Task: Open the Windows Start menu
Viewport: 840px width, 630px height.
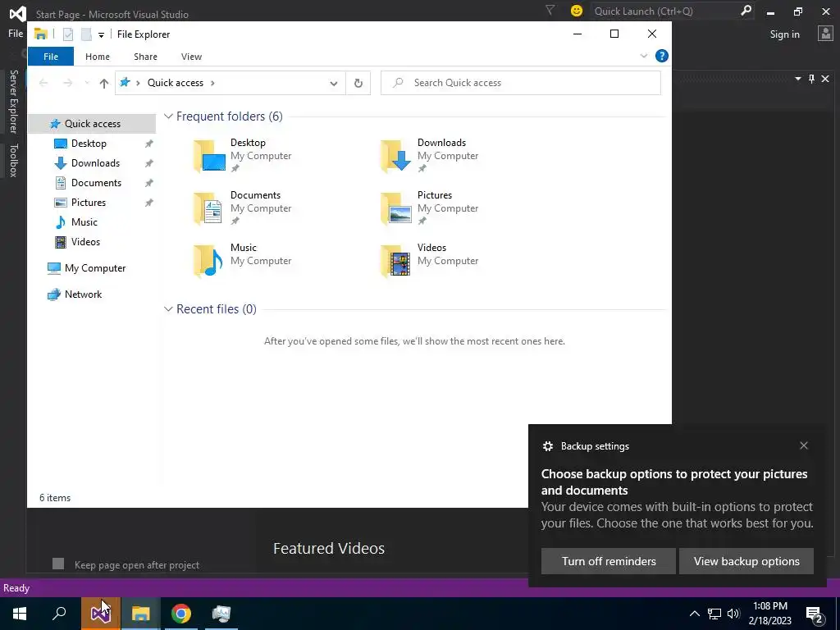Action: [x=20, y=614]
